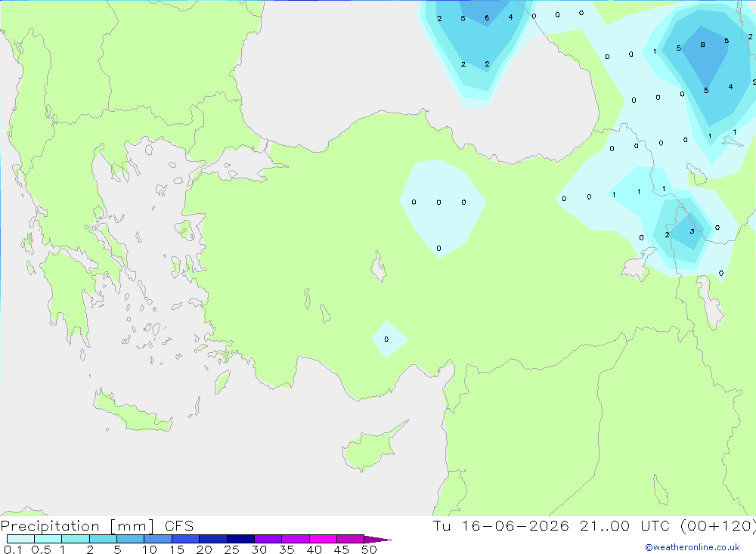The image size is (756, 554).
Task: Click the 0.1–0.5 mm legend color box
Action: [x=20, y=539]
